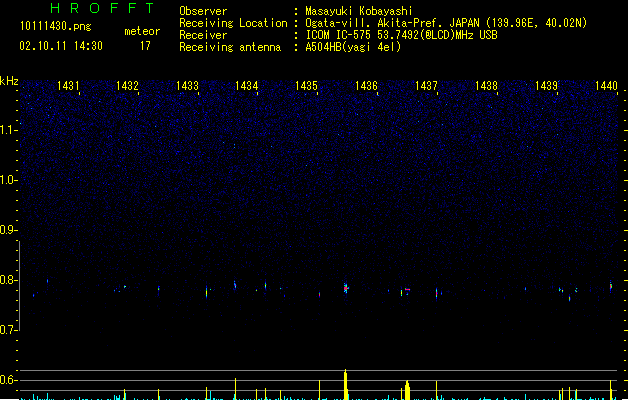
Task: Click the meteor echo with pink streak before 1437
Action: (x=407, y=290)
